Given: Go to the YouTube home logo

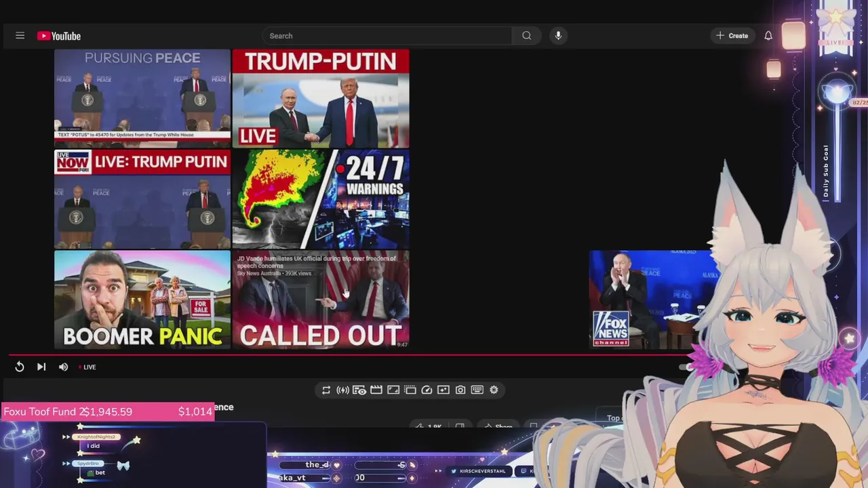Looking at the screenshot, I should (x=59, y=36).
